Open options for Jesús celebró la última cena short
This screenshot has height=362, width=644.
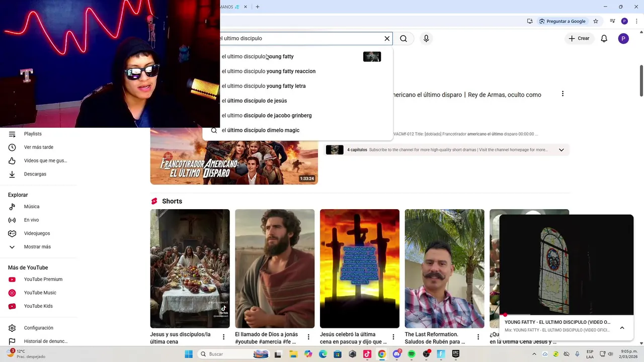click(x=393, y=337)
